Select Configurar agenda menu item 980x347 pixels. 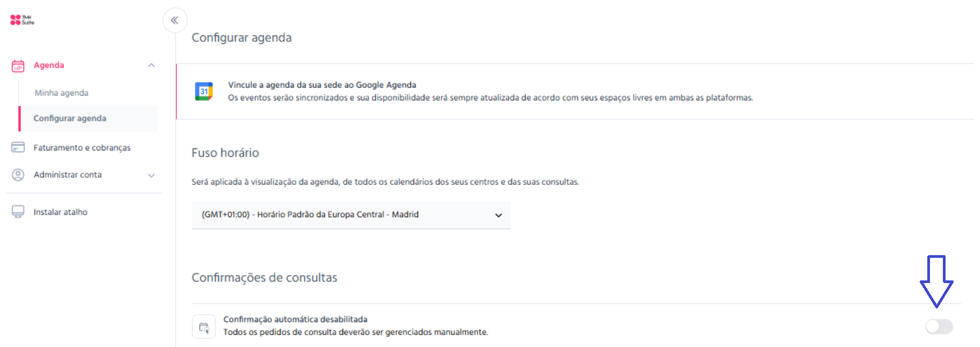[x=70, y=118]
